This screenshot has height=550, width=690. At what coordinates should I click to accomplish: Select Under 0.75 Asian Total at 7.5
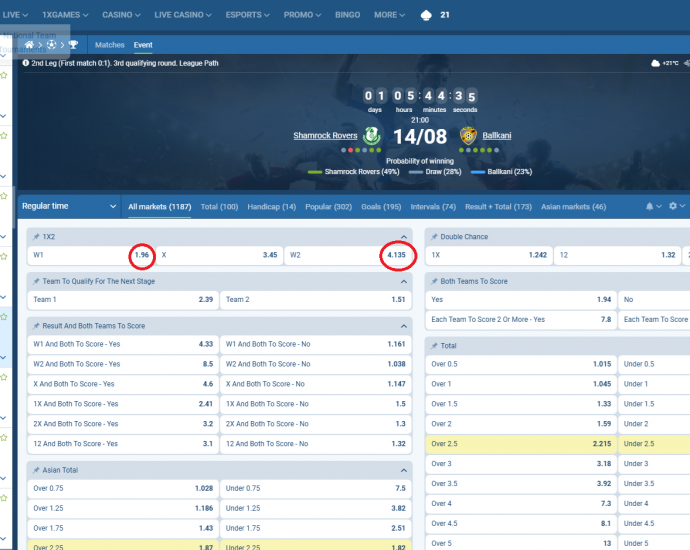[x=316, y=488]
